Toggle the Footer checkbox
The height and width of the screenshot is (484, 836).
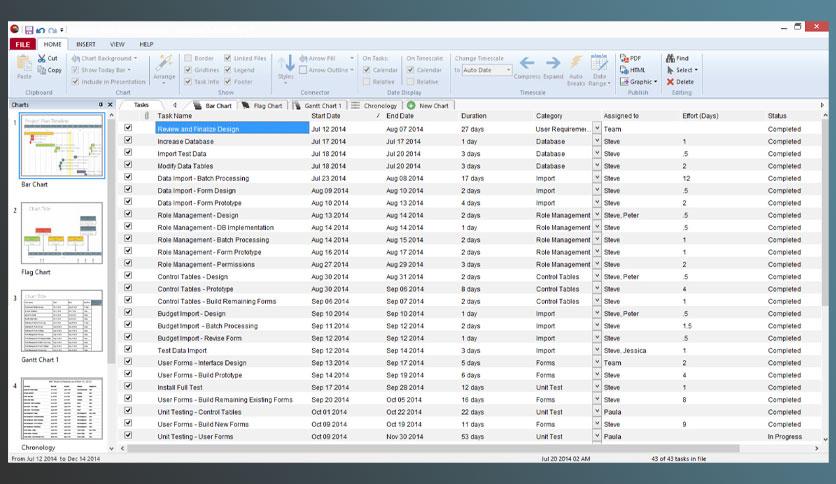(228, 82)
